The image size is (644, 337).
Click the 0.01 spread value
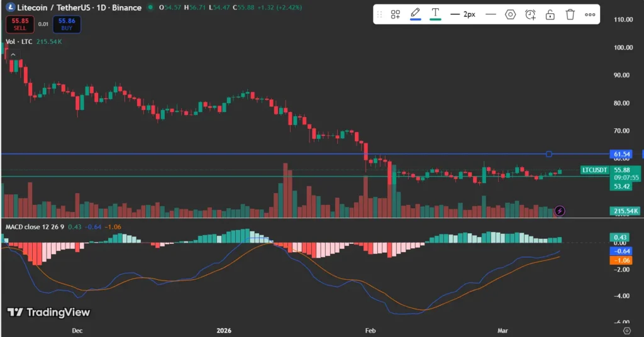coord(43,25)
